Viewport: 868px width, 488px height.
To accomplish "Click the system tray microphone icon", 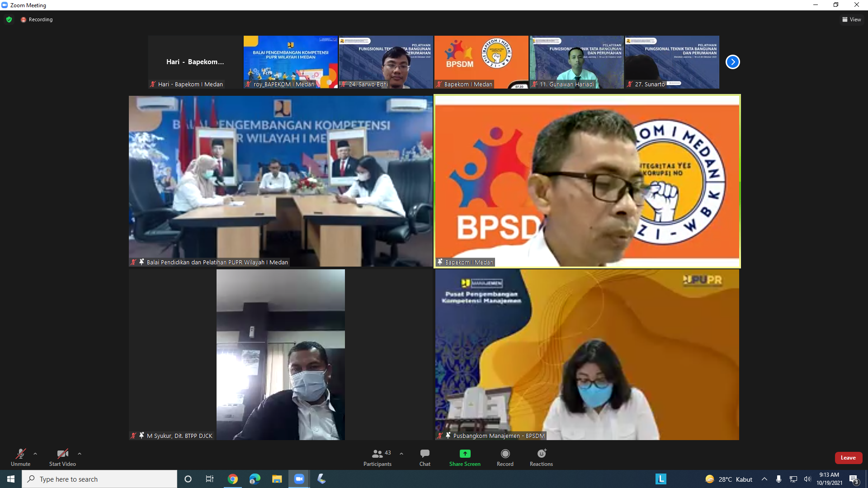I will 778,479.
